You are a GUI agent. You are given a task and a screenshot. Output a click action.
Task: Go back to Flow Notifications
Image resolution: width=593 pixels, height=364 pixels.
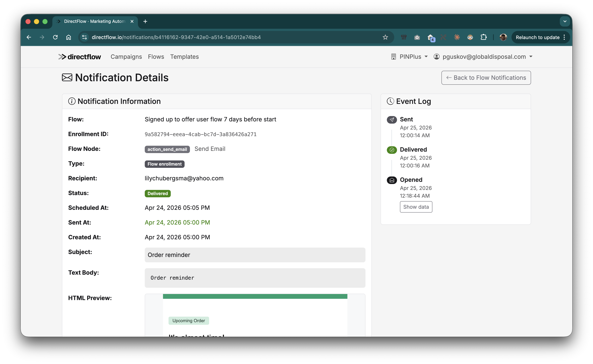[486, 78]
